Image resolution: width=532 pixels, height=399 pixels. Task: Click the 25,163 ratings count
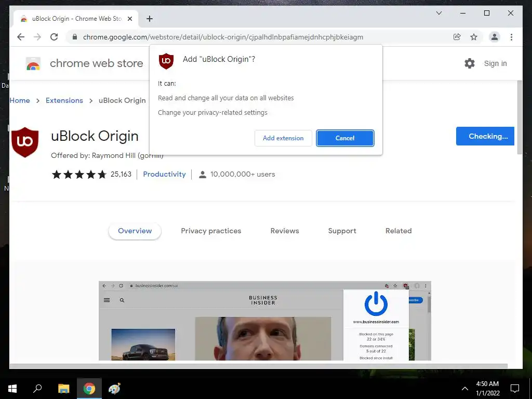121,175
